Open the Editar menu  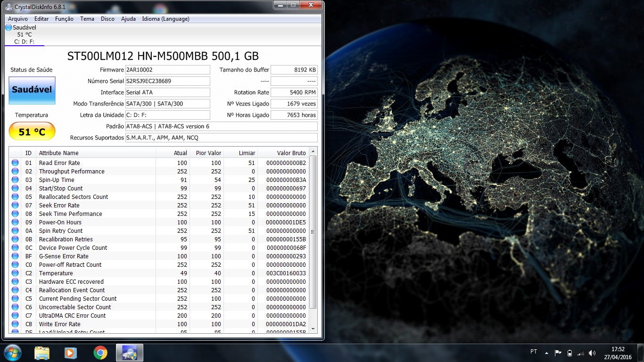(x=41, y=19)
